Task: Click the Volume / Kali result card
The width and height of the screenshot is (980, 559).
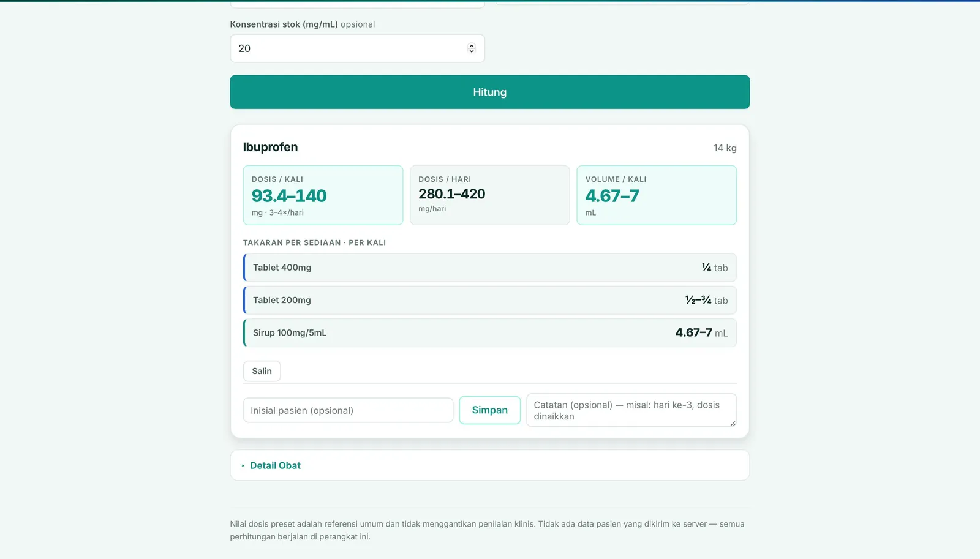Action: [657, 195]
